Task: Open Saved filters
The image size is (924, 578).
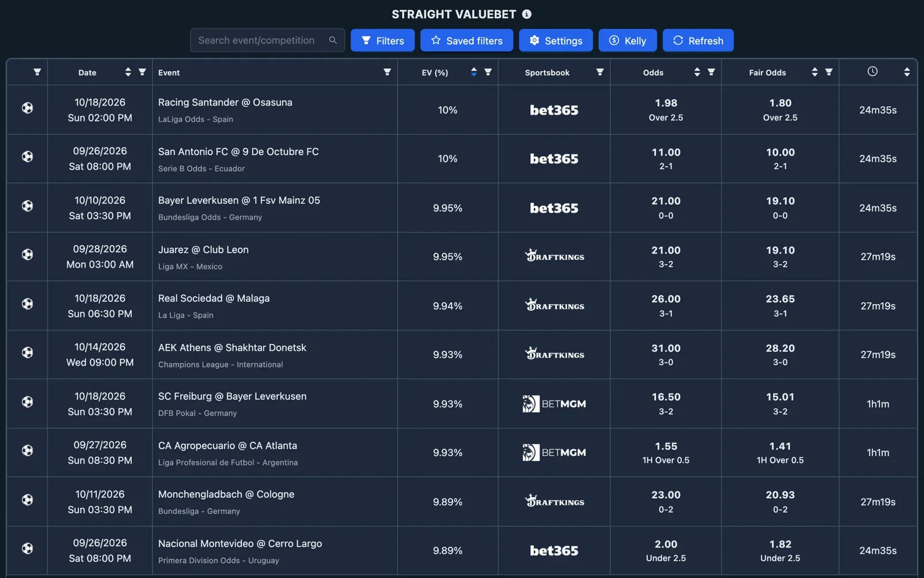Action: tap(467, 40)
